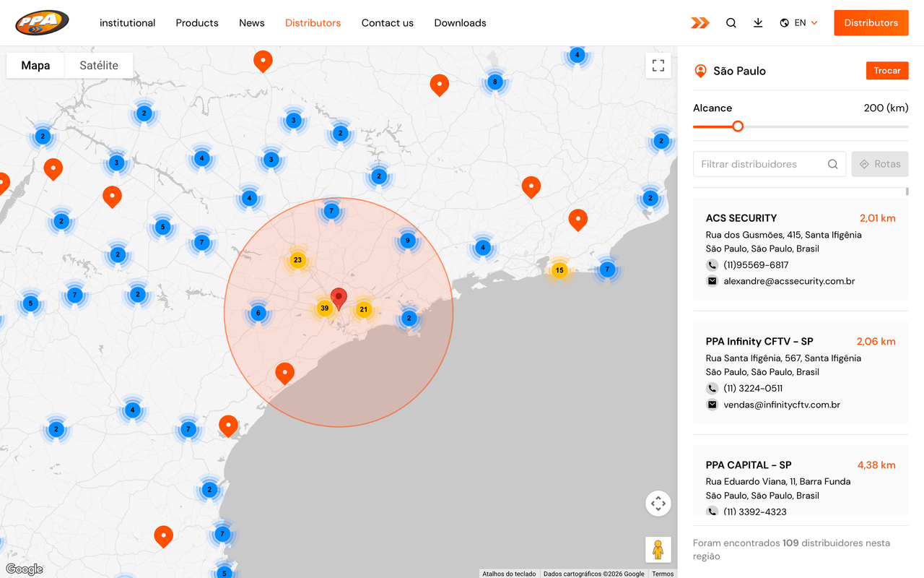Click the orange double-arrow icon in the header
Viewport: 924px width, 578px height.
700,23
